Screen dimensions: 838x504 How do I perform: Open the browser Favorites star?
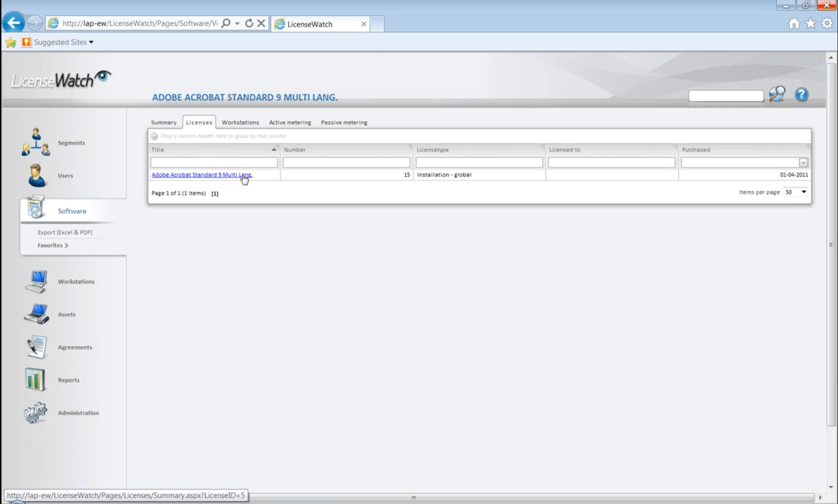(810, 23)
